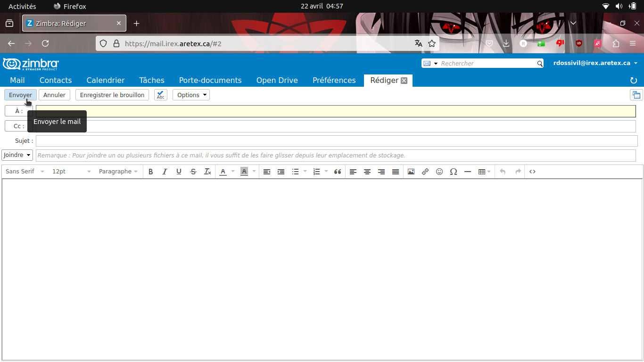Bookmark this page with the star
This screenshot has height=362, width=644.
432,43
